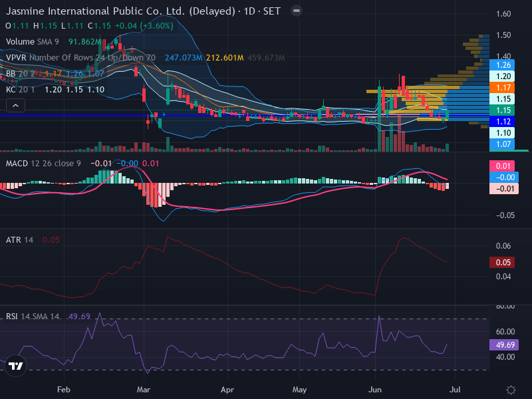Click the 1.07 blue price label

point(502,144)
